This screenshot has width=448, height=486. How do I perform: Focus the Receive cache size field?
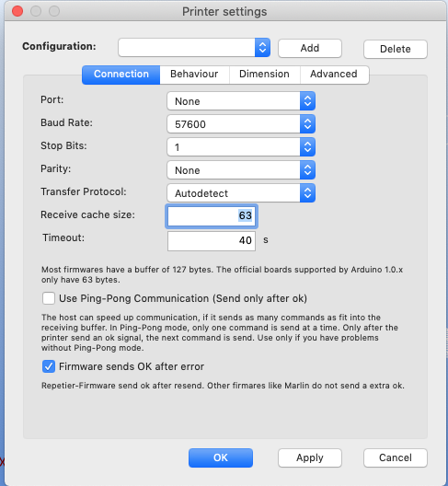pyautogui.click(x=212, y=216)
